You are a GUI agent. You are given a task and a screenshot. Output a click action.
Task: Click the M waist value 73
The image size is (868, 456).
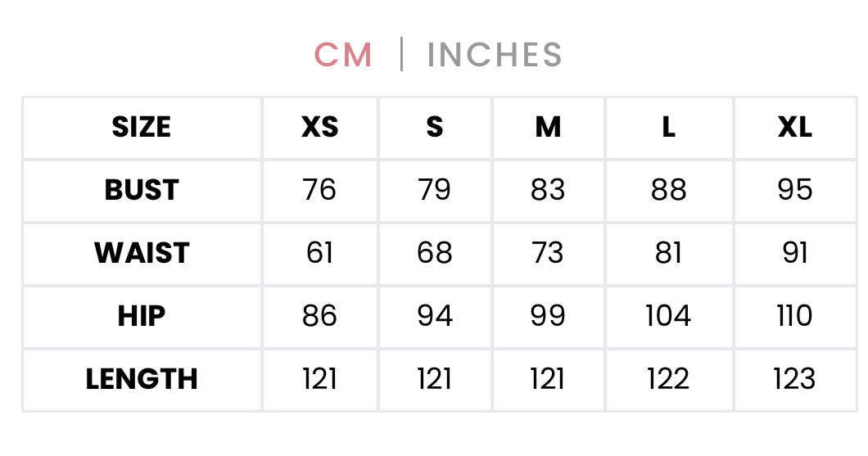point(548,253)
